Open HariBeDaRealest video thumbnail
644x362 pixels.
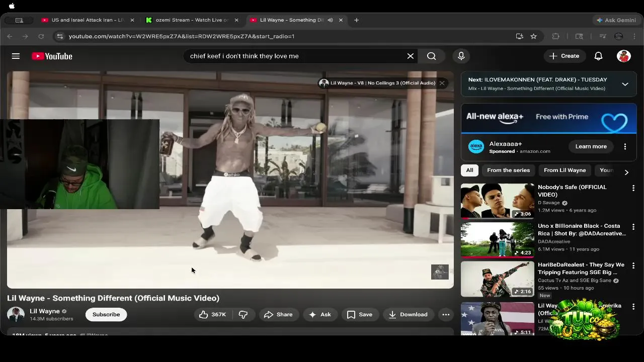498,279
